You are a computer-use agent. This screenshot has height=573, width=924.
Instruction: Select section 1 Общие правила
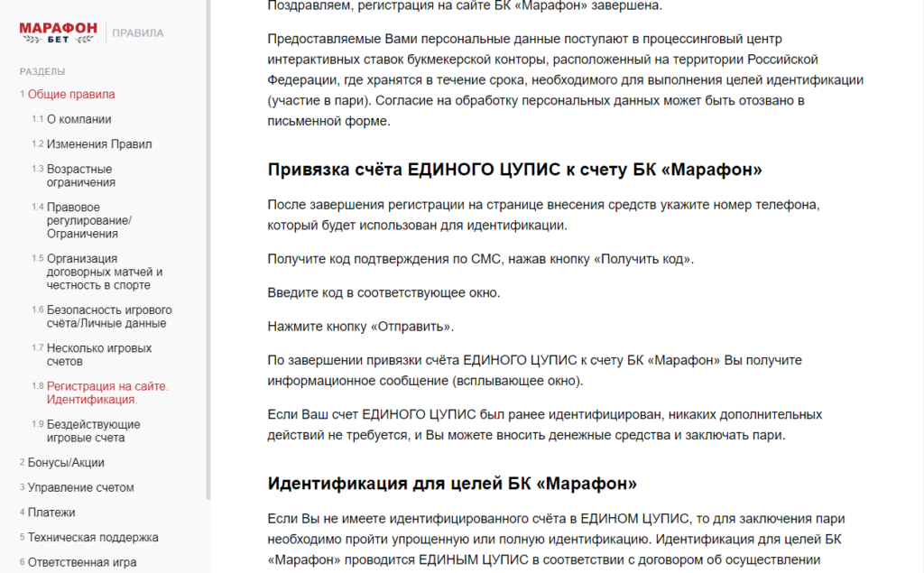[71, 95]
